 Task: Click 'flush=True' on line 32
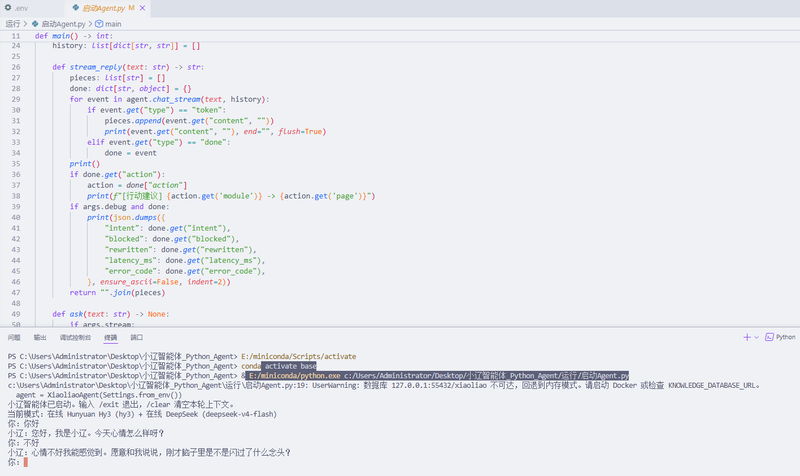(300, 131)
